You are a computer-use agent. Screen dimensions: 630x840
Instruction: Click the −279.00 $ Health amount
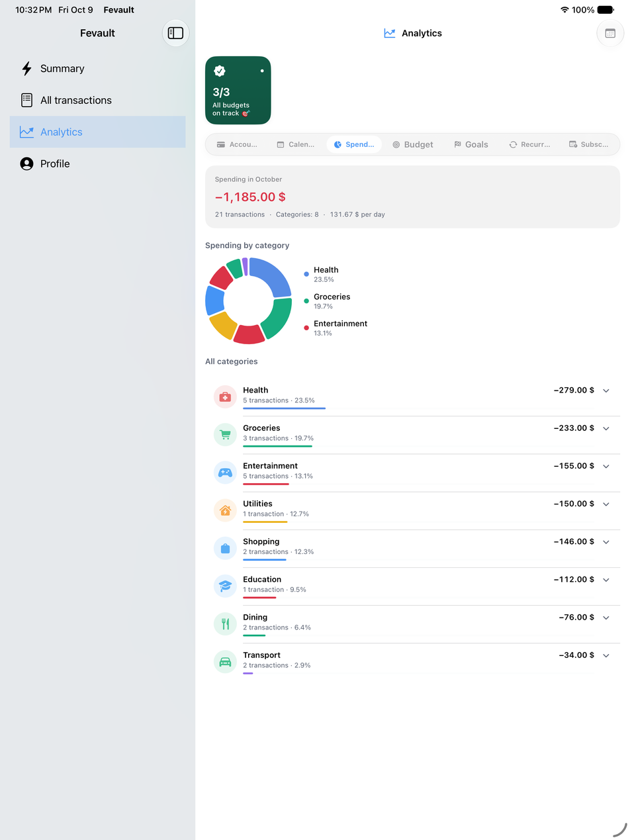[x=574, y=391]
